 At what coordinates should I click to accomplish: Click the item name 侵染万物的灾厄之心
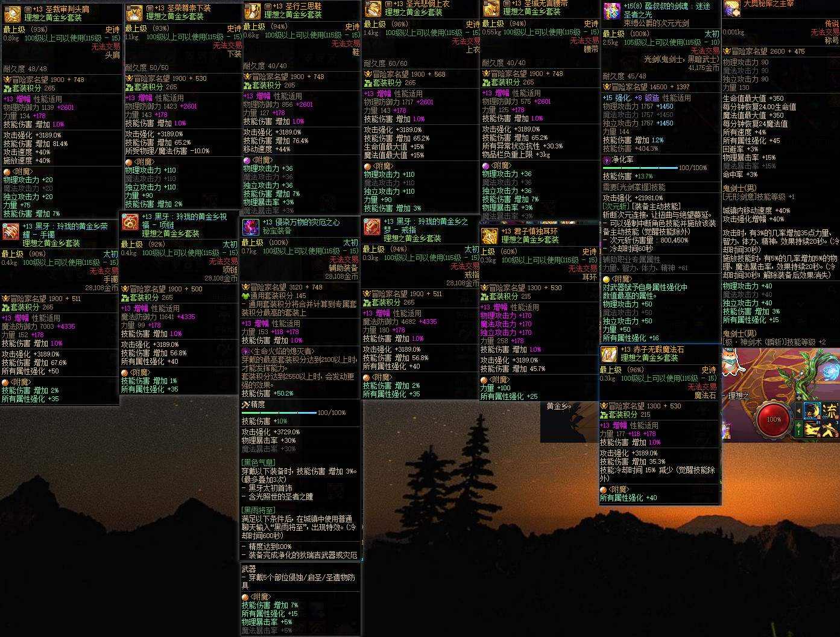[307, 223]
